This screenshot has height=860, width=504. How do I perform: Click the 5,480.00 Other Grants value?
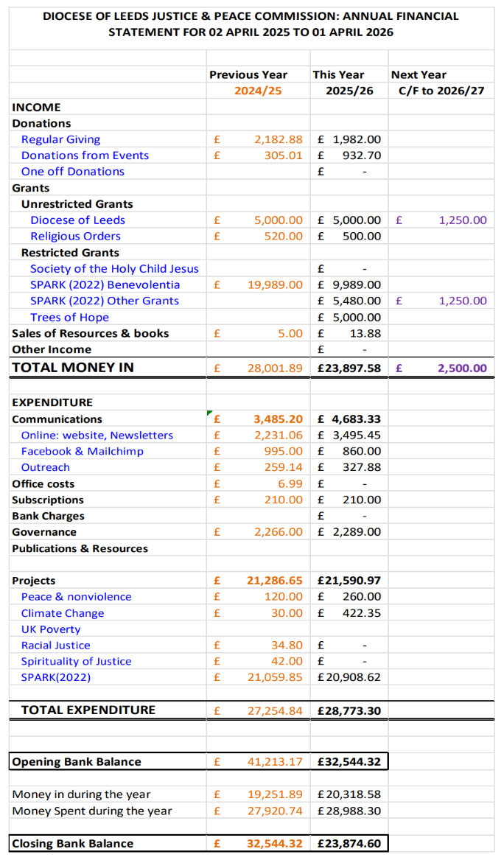pyautogui.click(x=357, y=301)
